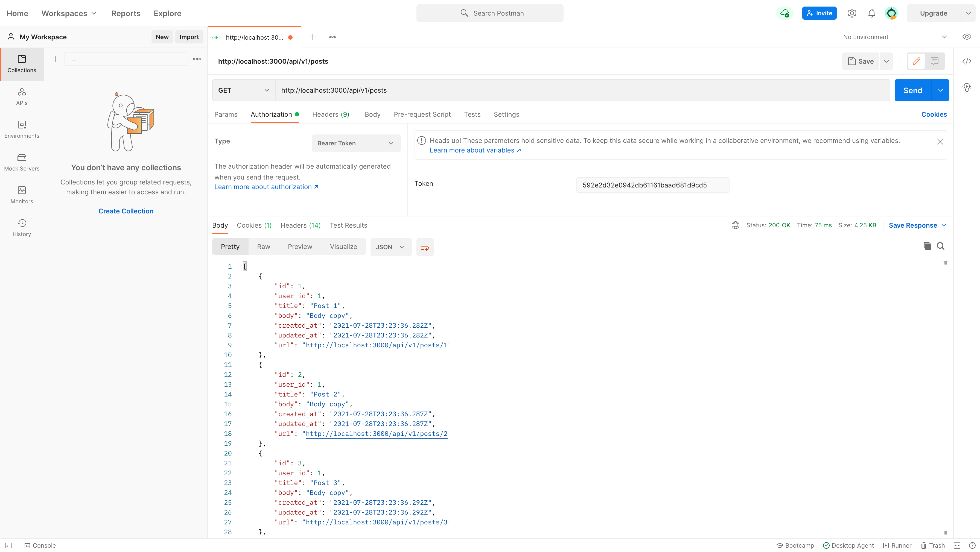Open the Environments sidebar panel

[x=22, y=130]
